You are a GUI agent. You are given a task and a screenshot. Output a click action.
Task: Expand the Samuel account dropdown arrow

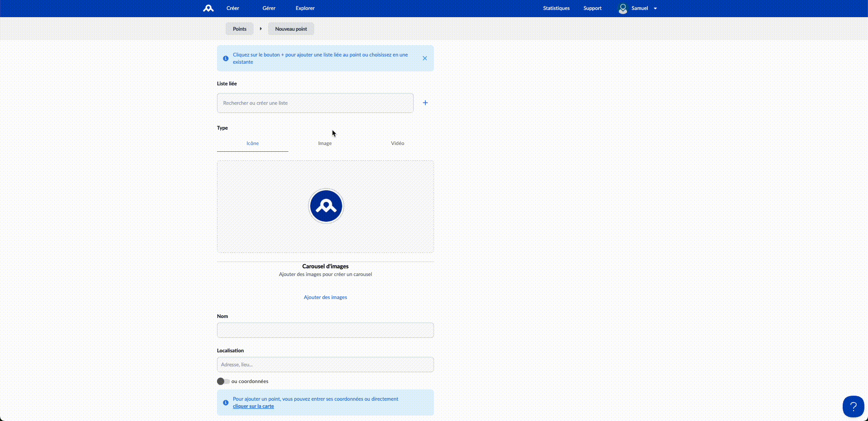pyautogui.click(x=655, y=9)
